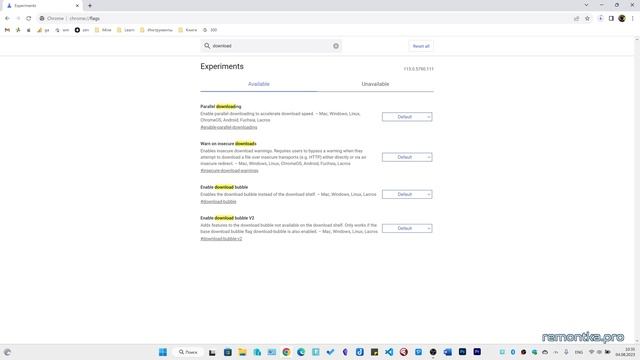Click the #download-bubble link

[218, 202]
